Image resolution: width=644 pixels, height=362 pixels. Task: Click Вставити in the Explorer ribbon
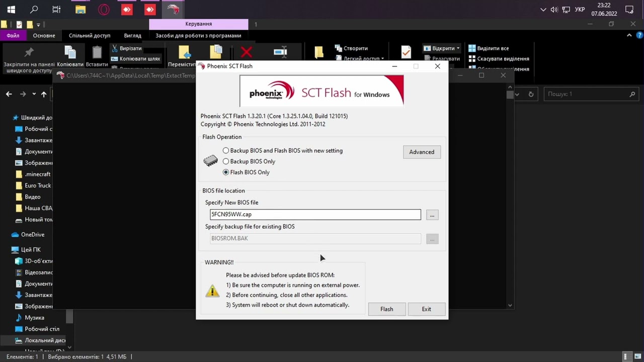[x=97, y=57]
